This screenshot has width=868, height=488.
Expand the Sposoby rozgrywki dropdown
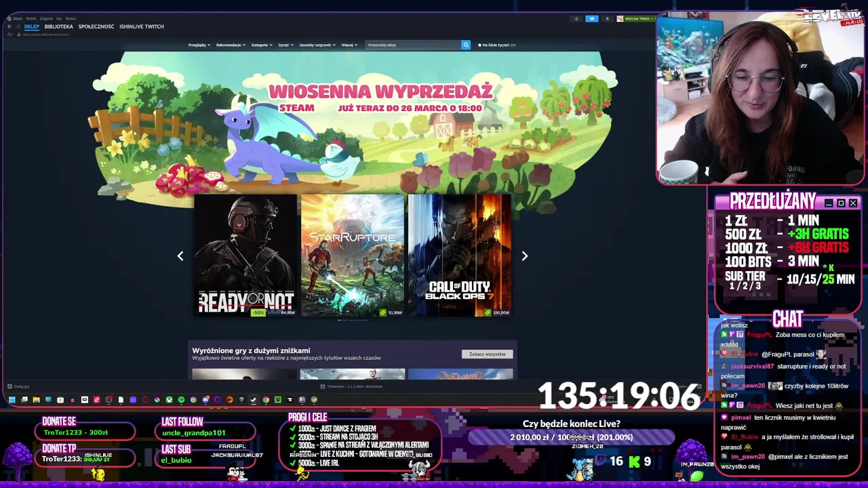click(x=317, y=45)
